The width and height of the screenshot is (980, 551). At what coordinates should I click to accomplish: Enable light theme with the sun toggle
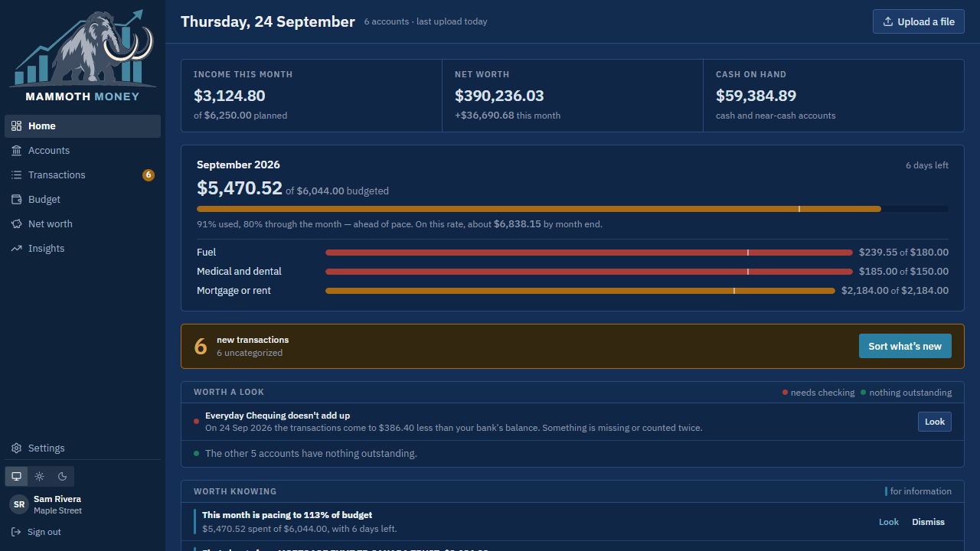coord(40,476)
